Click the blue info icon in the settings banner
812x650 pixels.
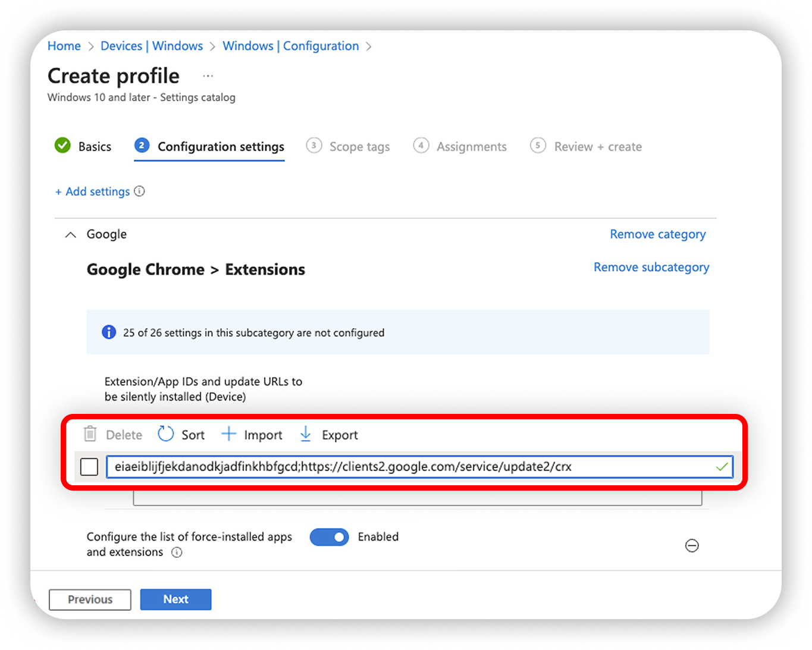point(109,332)
